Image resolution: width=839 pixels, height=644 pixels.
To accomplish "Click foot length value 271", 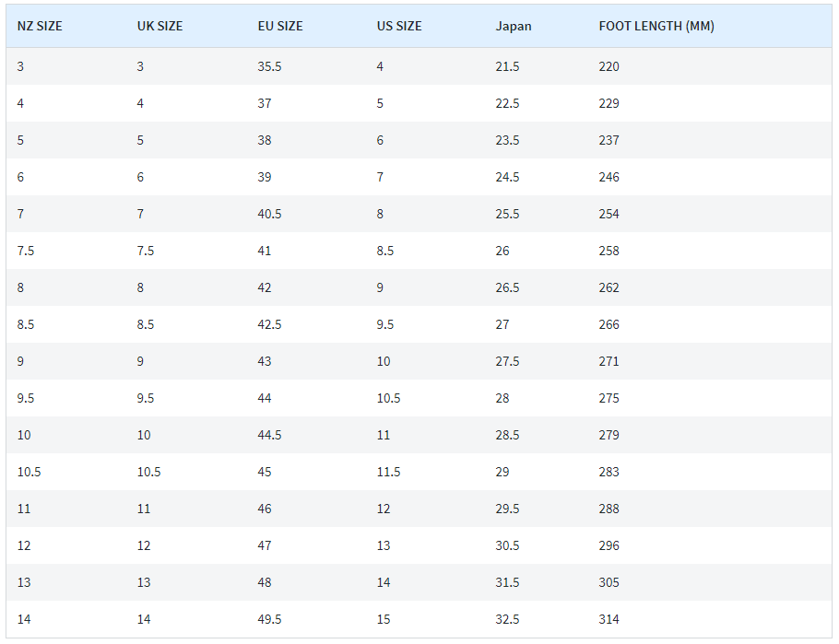I will [609, 361].
